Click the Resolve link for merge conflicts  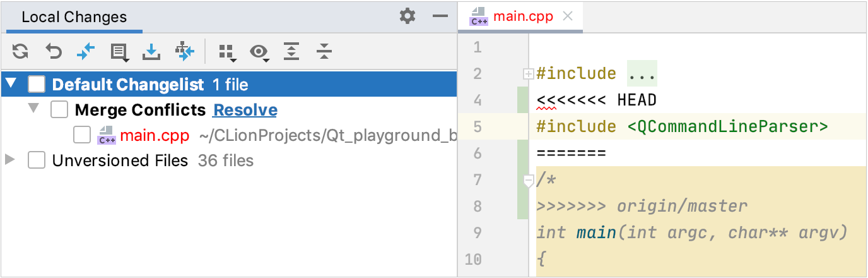coord(245,110)
